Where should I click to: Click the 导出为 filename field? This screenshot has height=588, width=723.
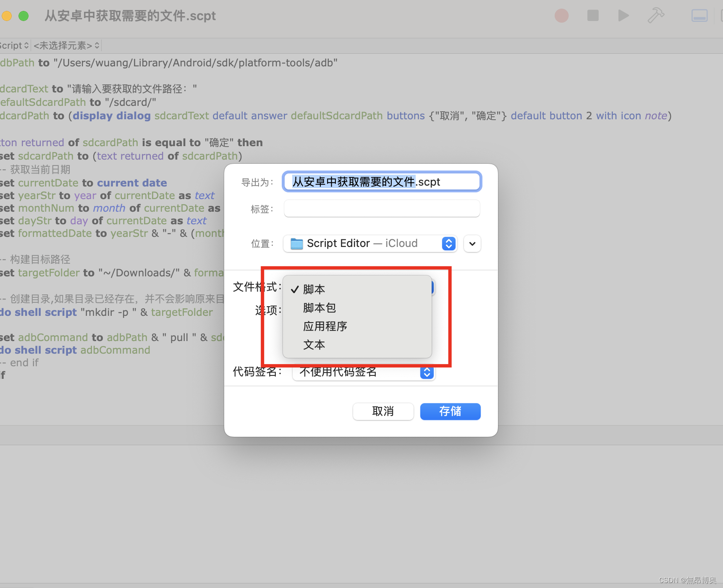382,182
